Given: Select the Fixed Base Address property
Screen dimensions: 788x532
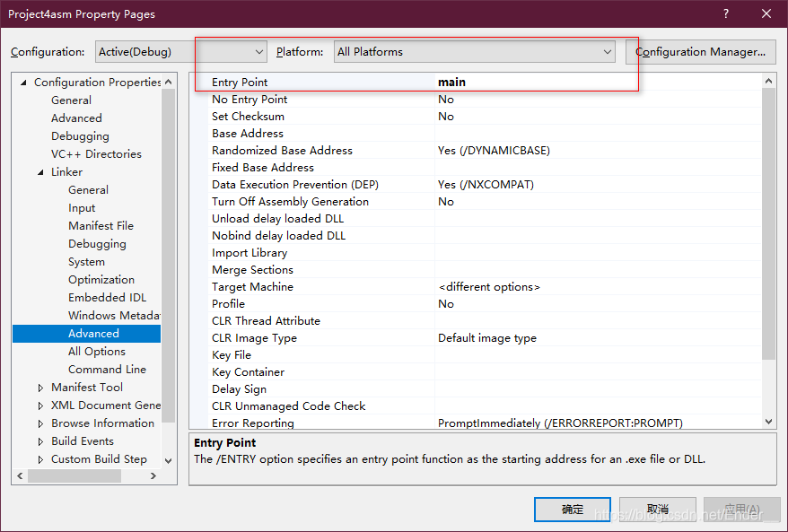Looking at the screenshot, I should click(x=263, y=168).
